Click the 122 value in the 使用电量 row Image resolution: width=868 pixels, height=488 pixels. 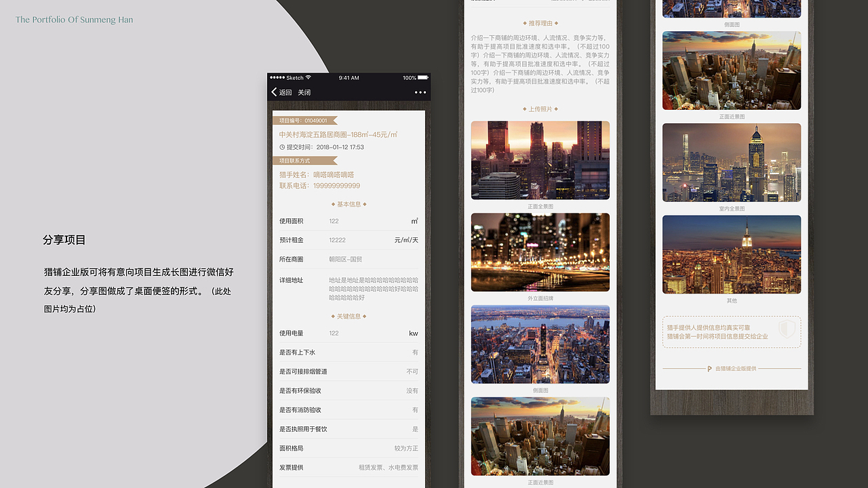(334, 333)
